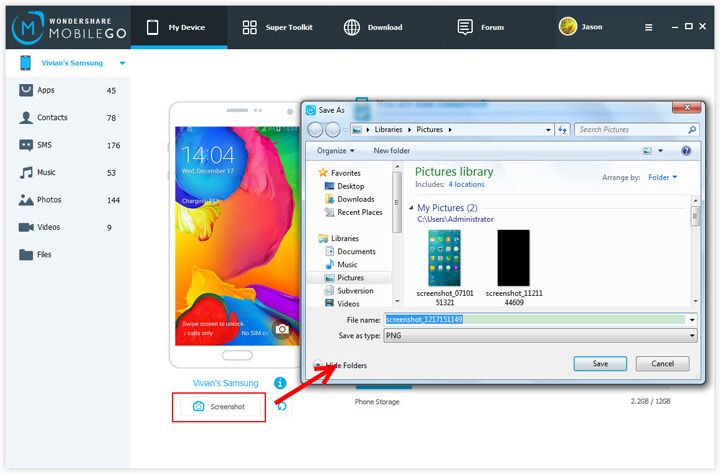Viewport: 720px width, 474px height.
Task: Select Desktop in the navigation tree
Action: coord(344,186)
